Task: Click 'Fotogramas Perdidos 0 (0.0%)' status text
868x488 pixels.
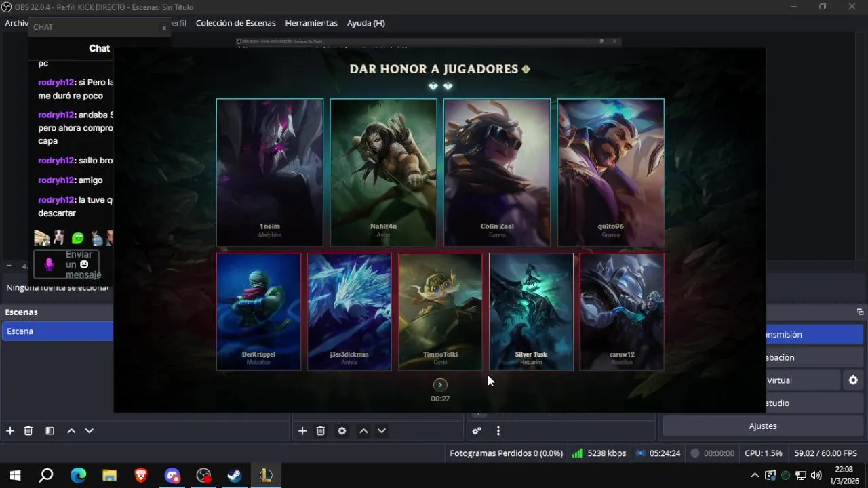Action: point(506,453)
